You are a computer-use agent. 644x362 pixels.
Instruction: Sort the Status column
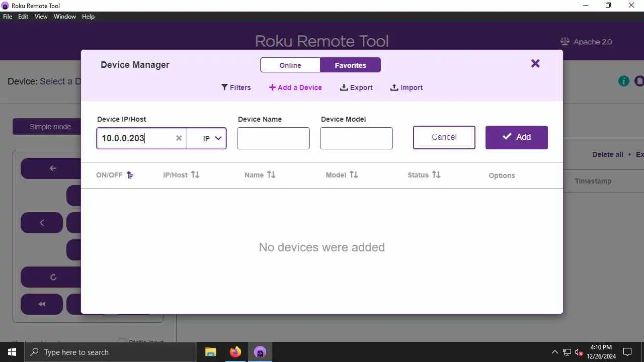click(x=436, y=175)
